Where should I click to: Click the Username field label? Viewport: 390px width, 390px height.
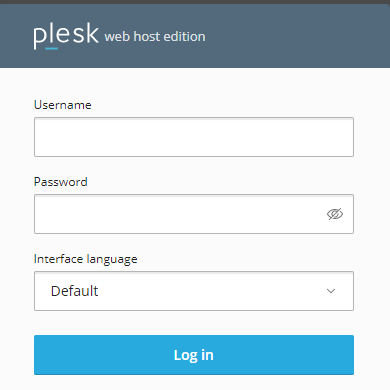tap(63, 105)
